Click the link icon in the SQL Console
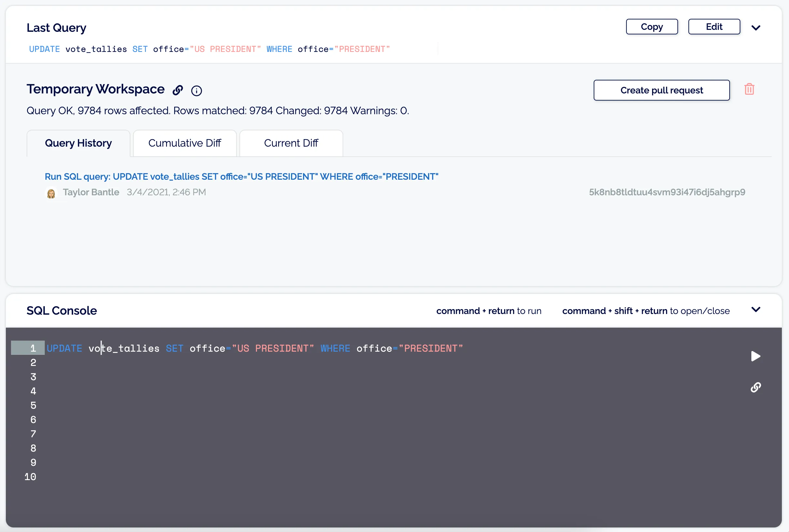 tap(756, 387)
